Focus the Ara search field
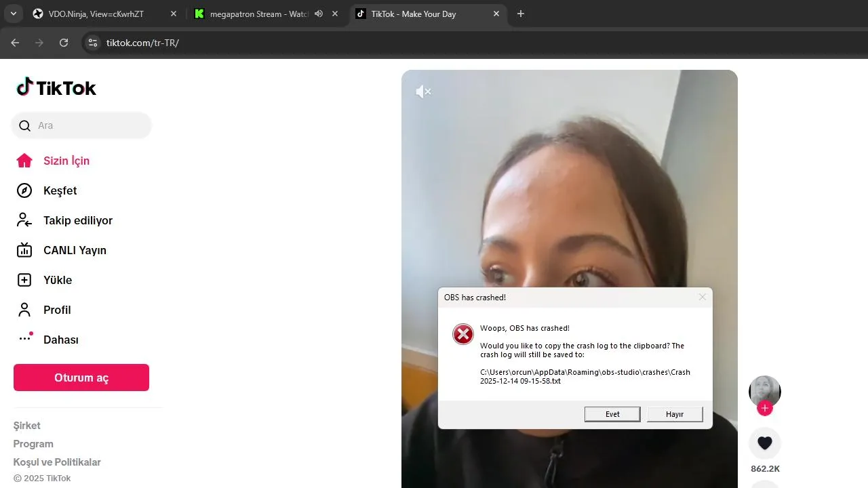This screenshot has height=488, width=868. 81,125
